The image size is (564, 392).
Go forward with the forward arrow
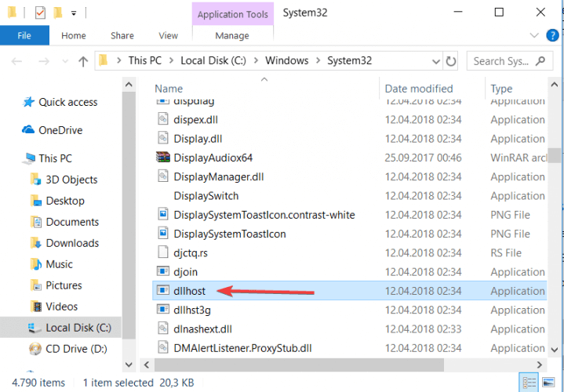[44, 61]
